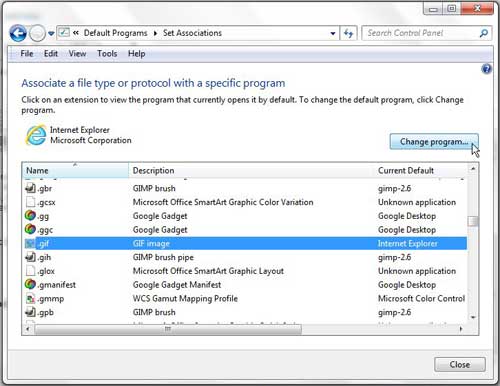
Task: Open the Help menu
Action: pyautogui.click(x=136, y=54)
